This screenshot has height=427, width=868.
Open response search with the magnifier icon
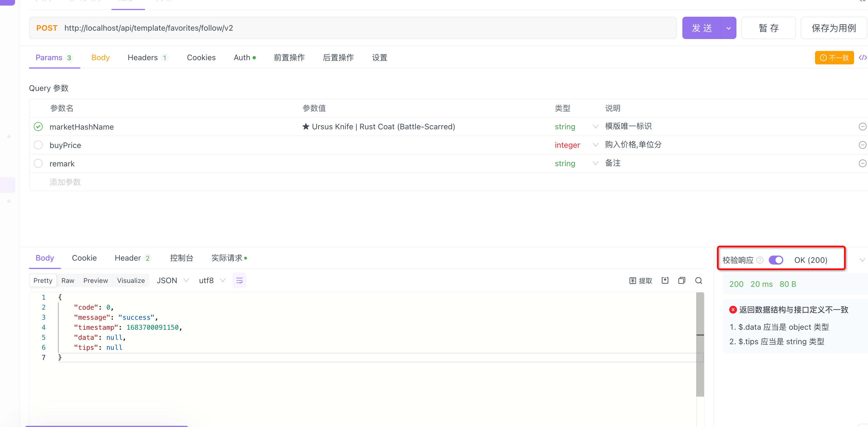[x=699, y=280]
